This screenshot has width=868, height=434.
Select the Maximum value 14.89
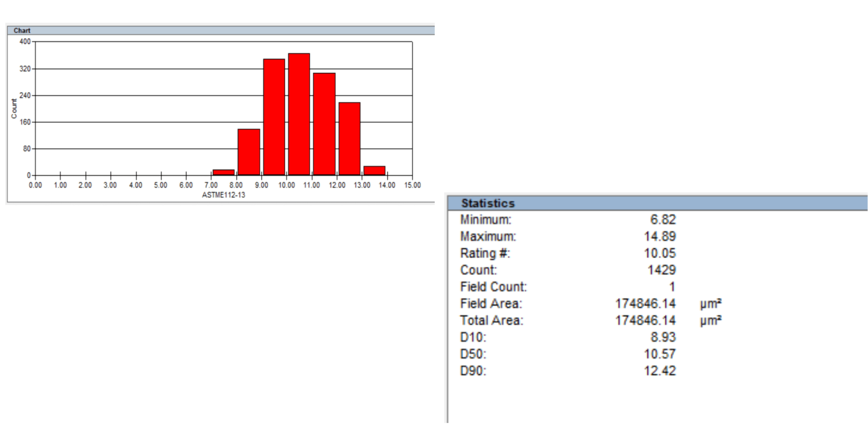[660, 237]
